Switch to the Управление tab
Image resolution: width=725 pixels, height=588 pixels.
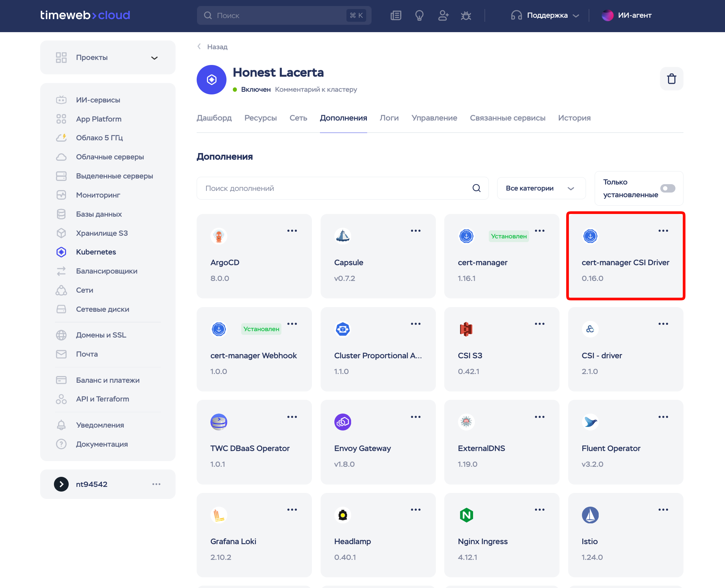(434, 118)
